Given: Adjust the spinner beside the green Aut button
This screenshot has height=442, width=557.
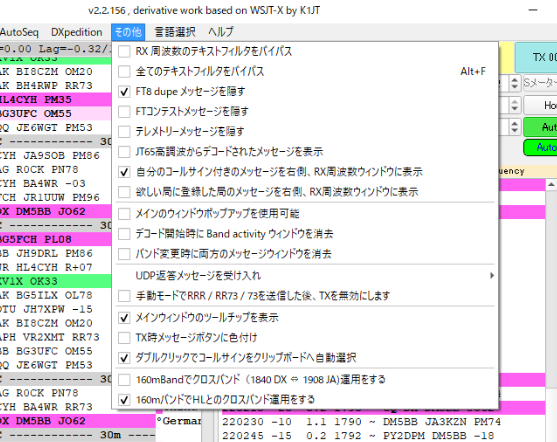Looking at the screenshot, I should (x=514, y=127).
